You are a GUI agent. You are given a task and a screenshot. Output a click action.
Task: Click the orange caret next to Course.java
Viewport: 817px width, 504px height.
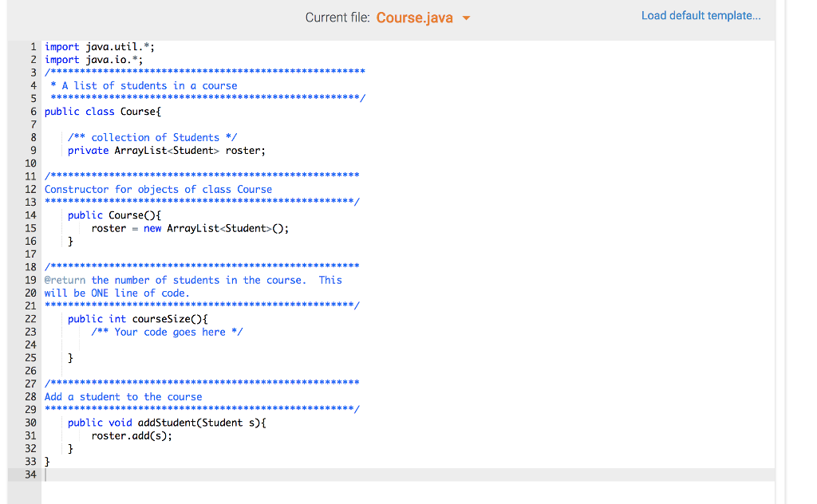click(466, 17)
